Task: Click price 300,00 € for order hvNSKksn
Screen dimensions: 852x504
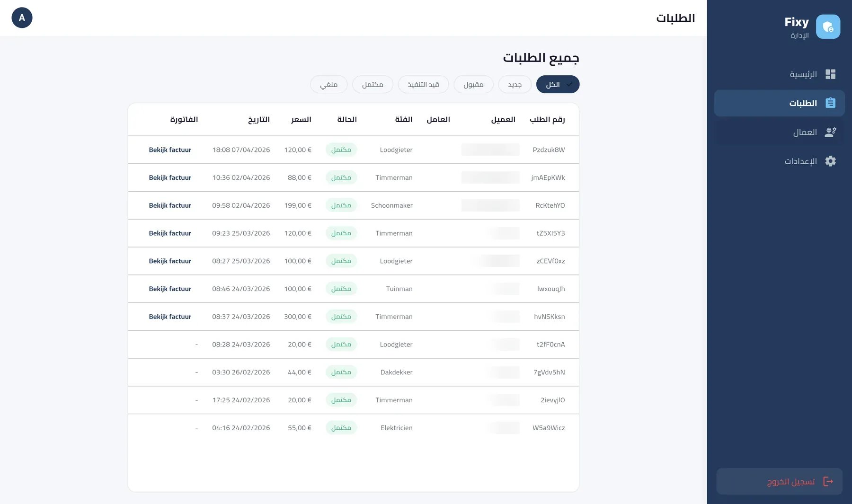Action: pyautogui.click(x=298, y=317)
